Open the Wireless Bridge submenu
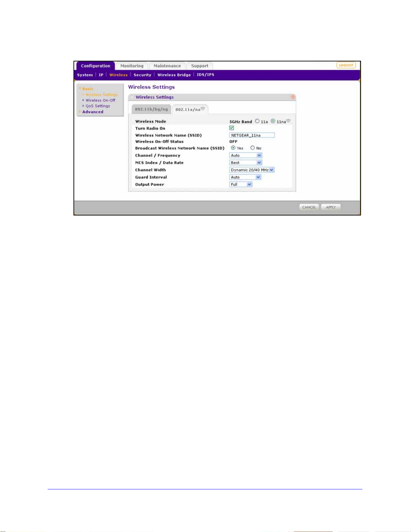Viewport: 411px width, 532px height. (174, 75)
